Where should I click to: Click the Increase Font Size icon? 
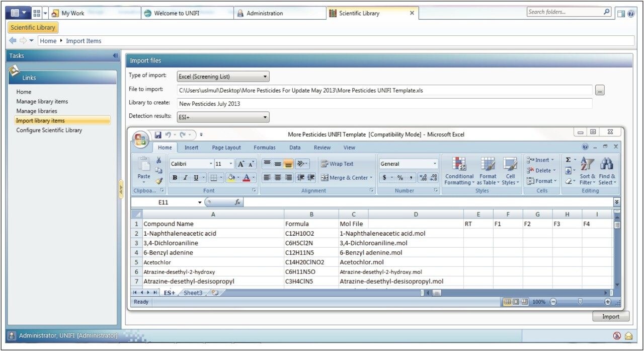click(x=242, y=164)
